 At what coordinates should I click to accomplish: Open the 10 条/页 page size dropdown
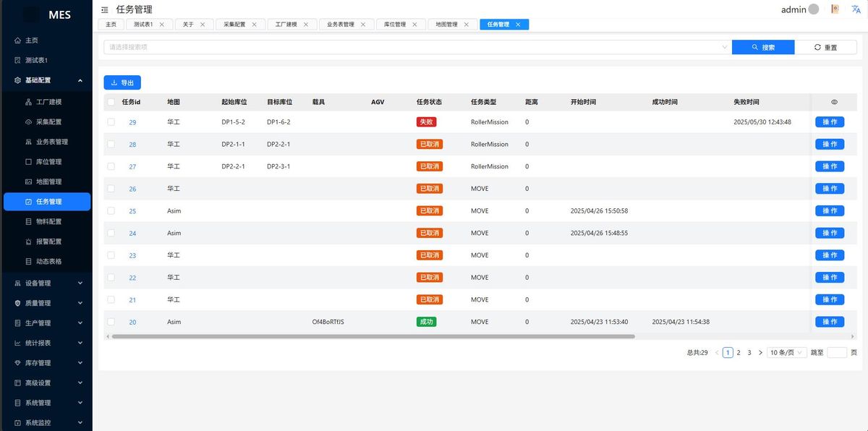(787, 352)
